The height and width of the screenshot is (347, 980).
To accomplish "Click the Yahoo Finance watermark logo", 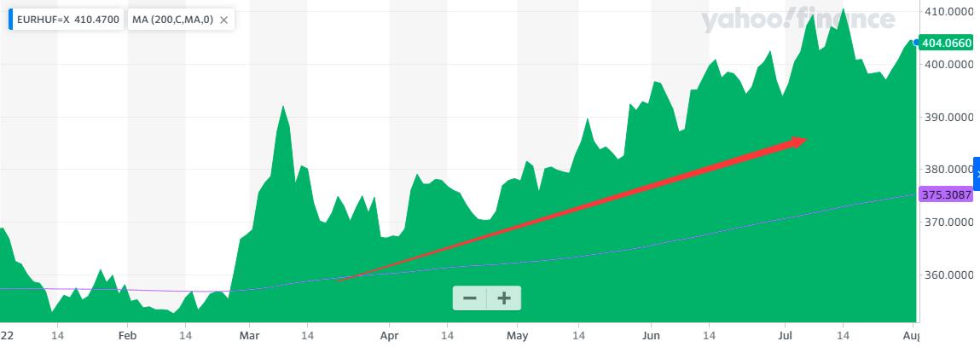I will (x=797, y=20).
